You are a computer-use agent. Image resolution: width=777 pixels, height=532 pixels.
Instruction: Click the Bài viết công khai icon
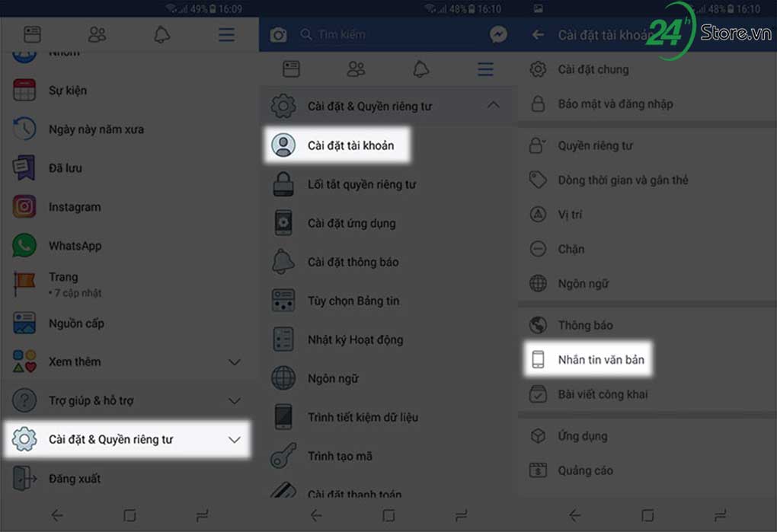(538, 394)
